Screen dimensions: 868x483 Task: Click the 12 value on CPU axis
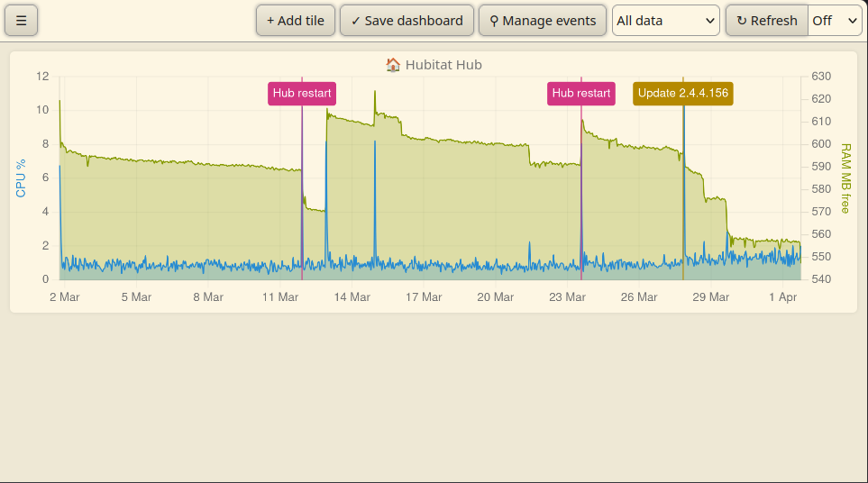tap(42, 77)
